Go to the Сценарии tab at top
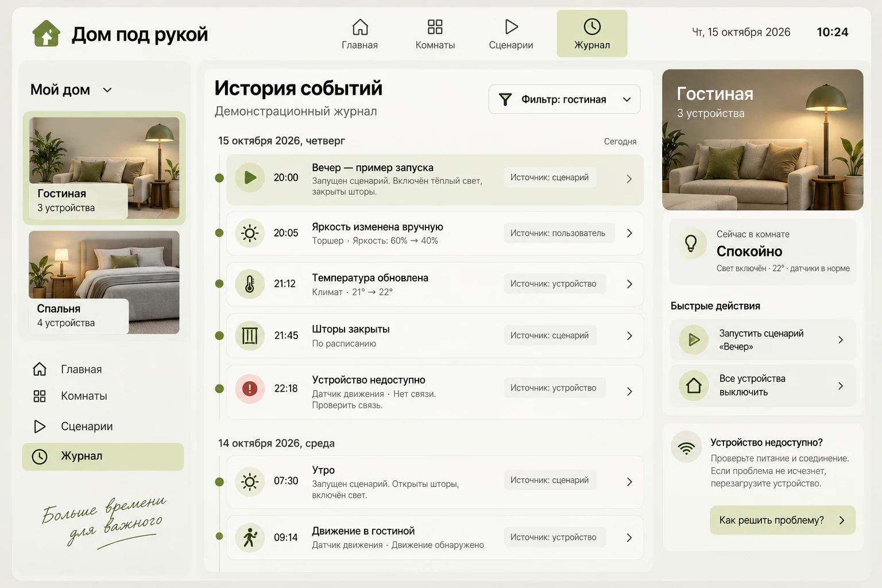This screenshot has height=588, width=882. (x=511, y=34)
